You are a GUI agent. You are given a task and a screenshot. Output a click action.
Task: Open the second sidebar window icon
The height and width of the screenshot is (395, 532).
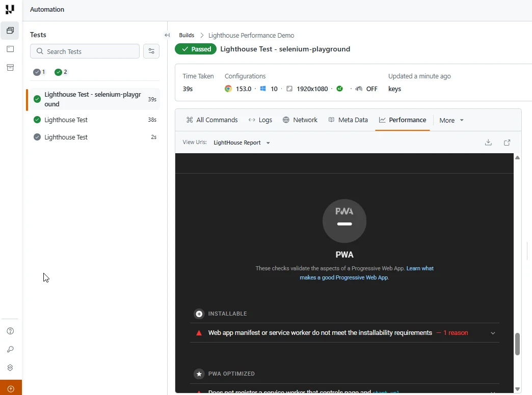click(11, 49)
